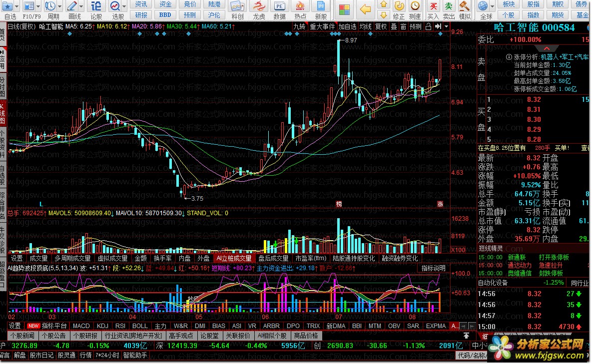Switch to the MACD indicator tab
592x364 pixels.
[x=81, y=326]
